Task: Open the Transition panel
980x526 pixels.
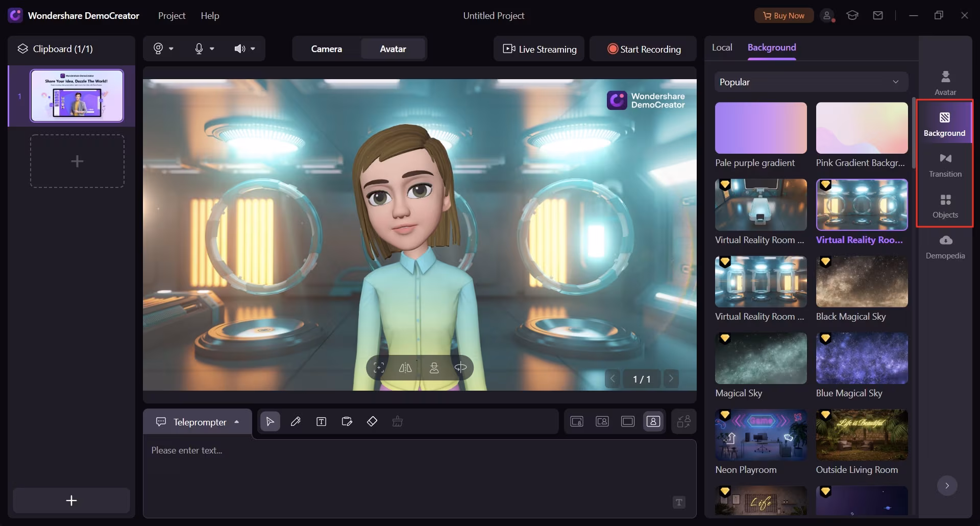Action: click(945, 164)
